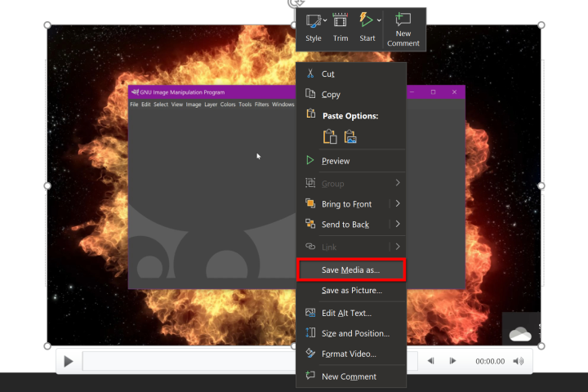Click the scissors Cut icon
Screen dimensions: 588x392
(x=310, y=73)
